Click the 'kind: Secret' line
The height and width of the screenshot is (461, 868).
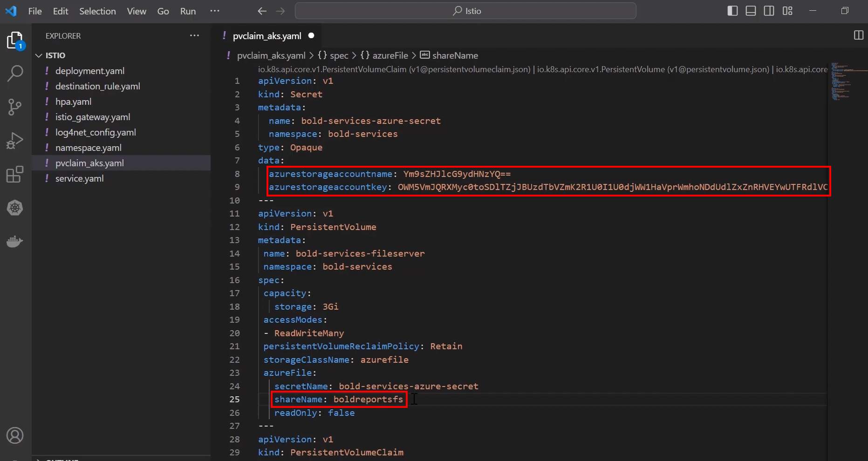pyautogui.click(x=290, y=94)
